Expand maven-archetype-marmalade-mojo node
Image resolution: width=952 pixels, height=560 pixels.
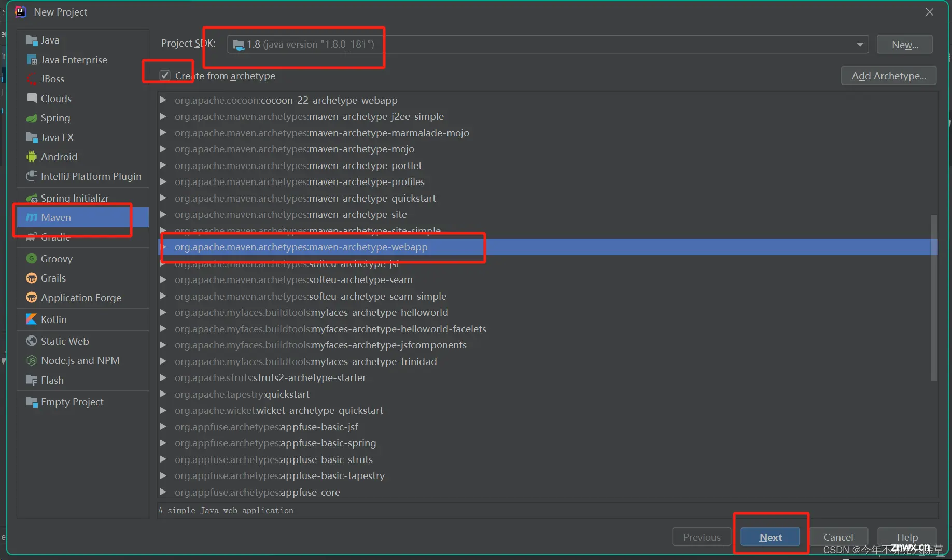tap(163, 133)
